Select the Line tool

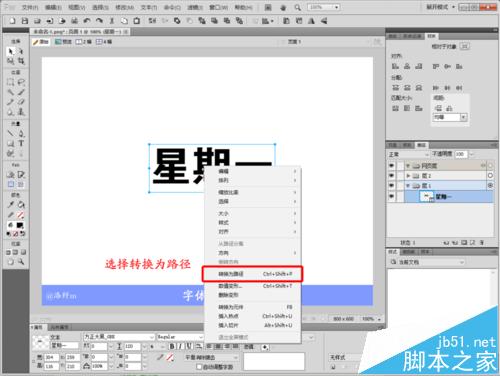tap(10, 134)
